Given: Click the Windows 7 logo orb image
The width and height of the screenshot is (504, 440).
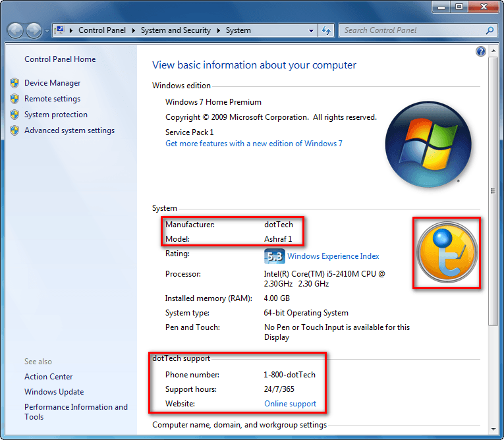Looking at the screenshot, I should point(428,144).
